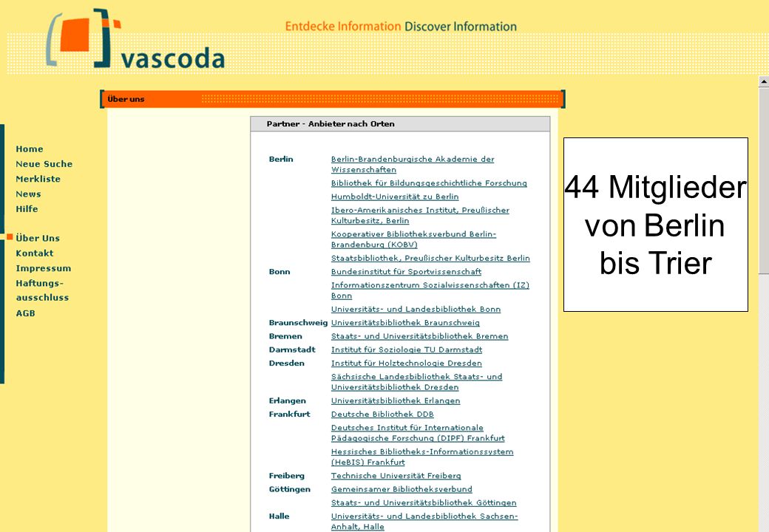769x532 pixels.
Task: Open DIPF Frankfurt link
Action: point(417,433)
